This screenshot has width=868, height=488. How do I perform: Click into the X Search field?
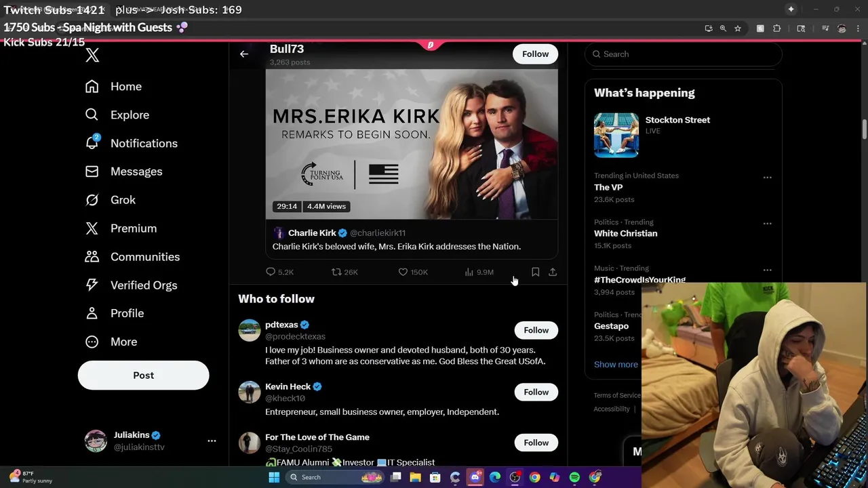tap(684, 54)
